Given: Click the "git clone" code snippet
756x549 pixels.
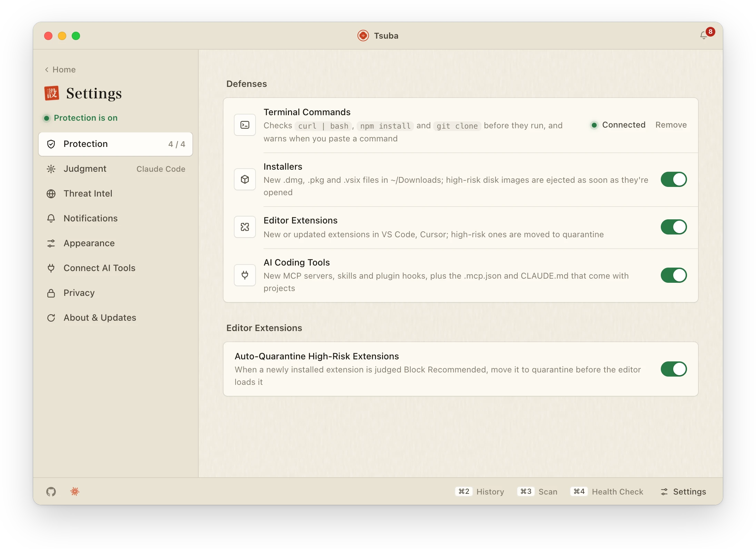Looking at the screenshot, I should pos(457,126).
